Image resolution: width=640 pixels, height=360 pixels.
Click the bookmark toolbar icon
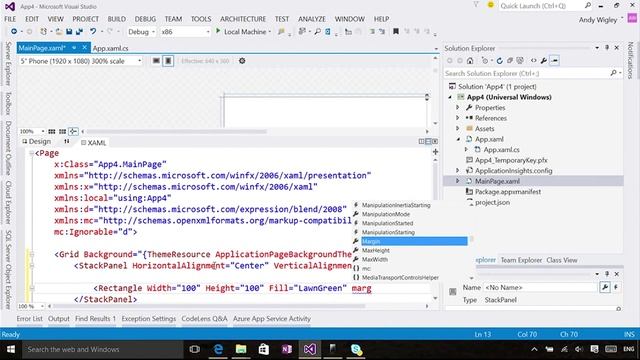(x=396, y=31)
